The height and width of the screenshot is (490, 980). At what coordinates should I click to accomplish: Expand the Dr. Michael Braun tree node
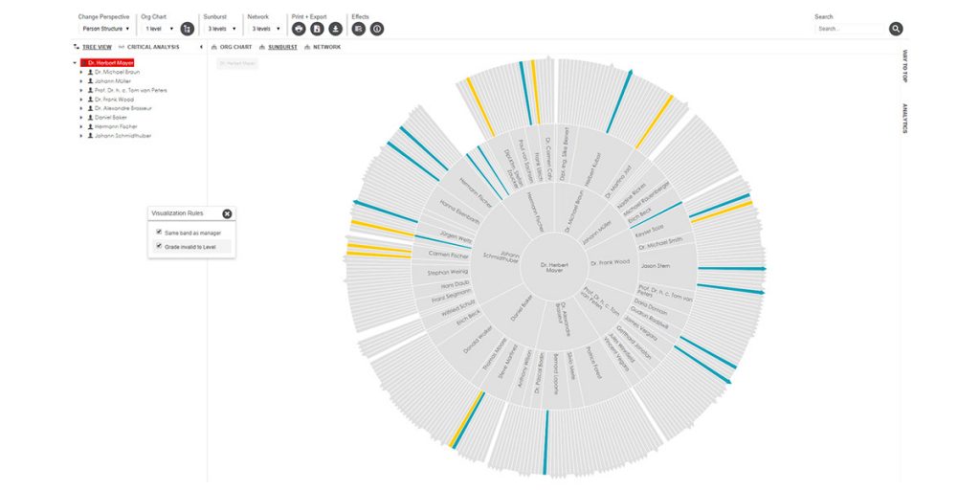pos(81,72)
